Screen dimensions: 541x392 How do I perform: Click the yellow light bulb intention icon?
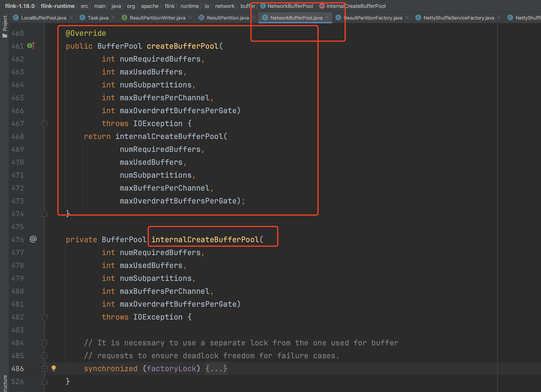coord(54,368)
